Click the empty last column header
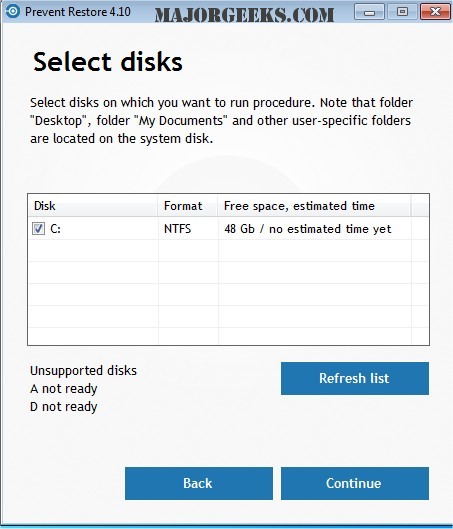The image size is (453, 529). click(420, 205)
